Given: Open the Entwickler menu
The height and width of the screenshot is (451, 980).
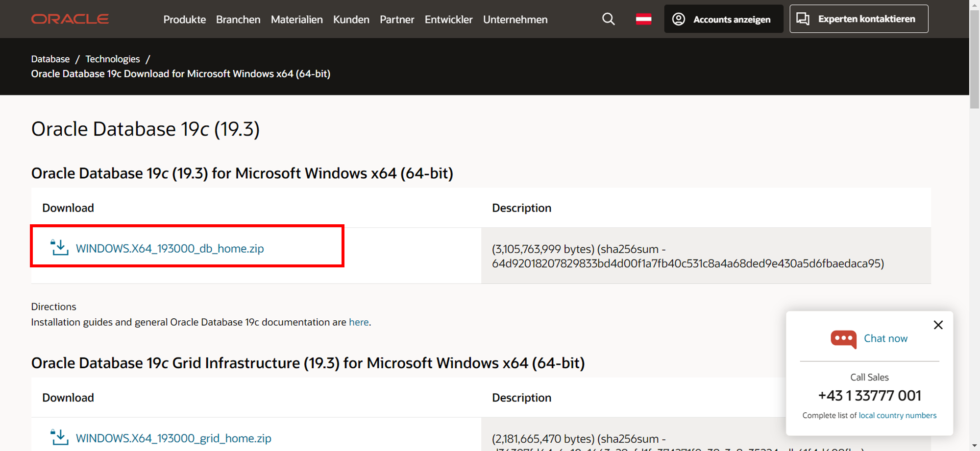Looking at the screenshot, I should 449,20.
